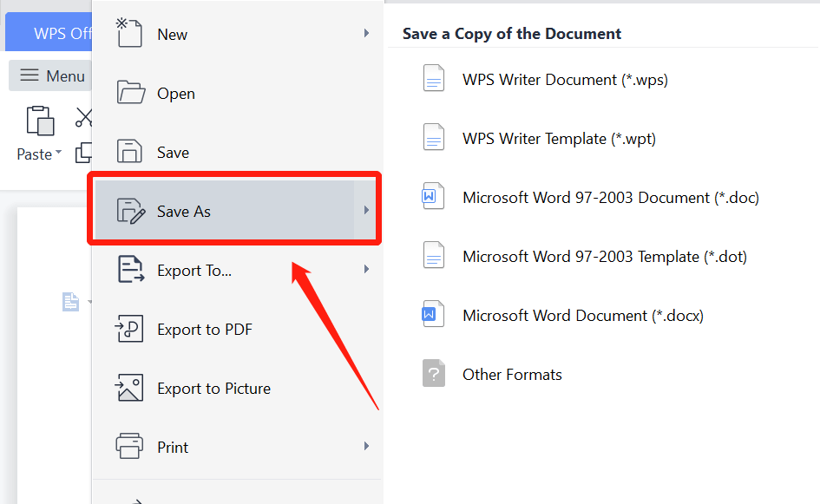
Task: Click the Print printer icon
Action: click(x=129, y=446)
